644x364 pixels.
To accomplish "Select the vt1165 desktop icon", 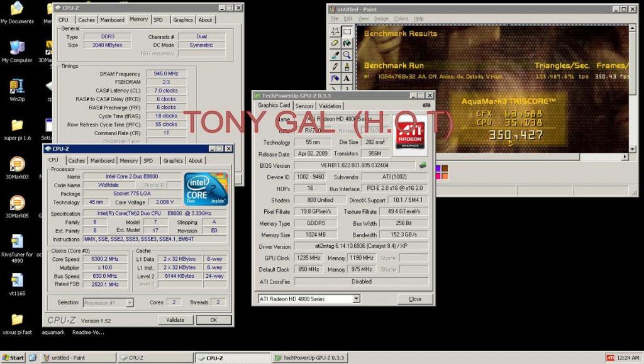I will pos(17,284).
